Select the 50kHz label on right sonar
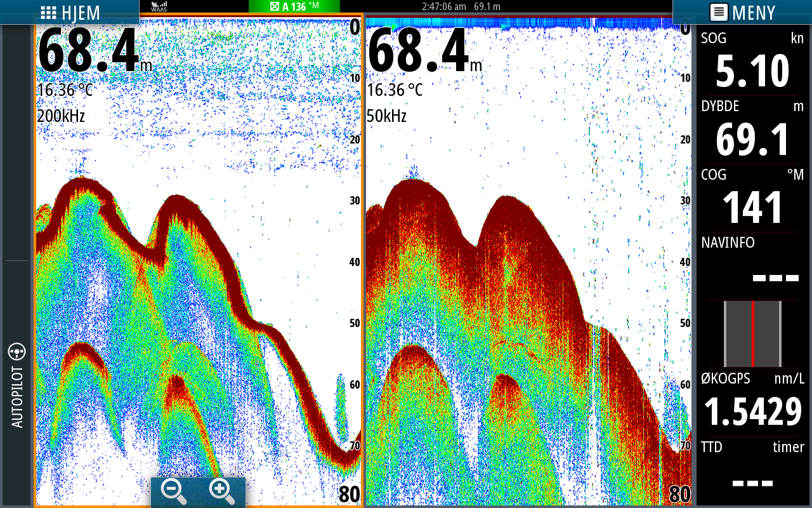 (x=387, y=116)
